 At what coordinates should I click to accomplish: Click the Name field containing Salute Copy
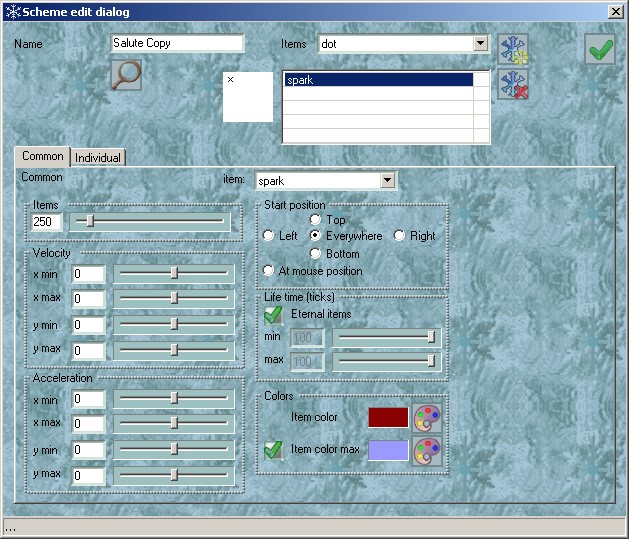click(177, 44)
